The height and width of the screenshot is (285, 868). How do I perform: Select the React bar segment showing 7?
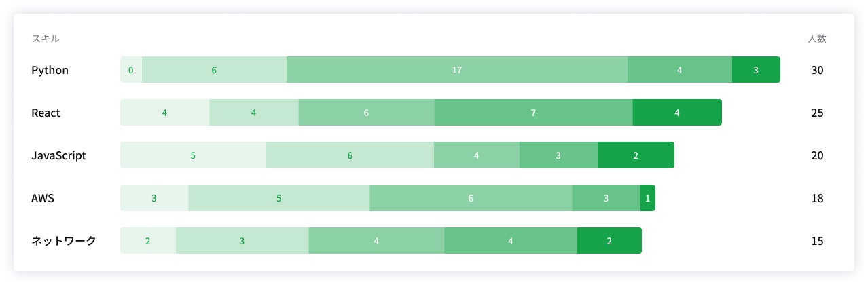[533, 113]
